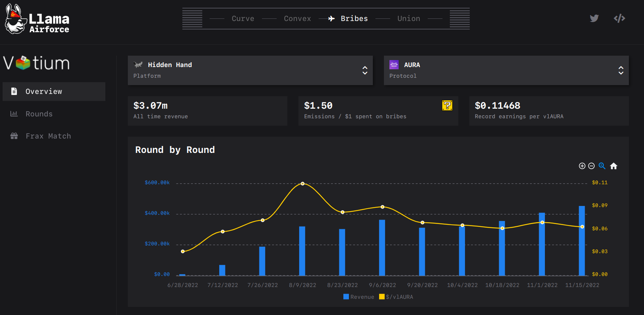This screenshot has height=315, width=644.
Task: Click the Votium logo
Action: pyautogui.click(x=36, y=63)
